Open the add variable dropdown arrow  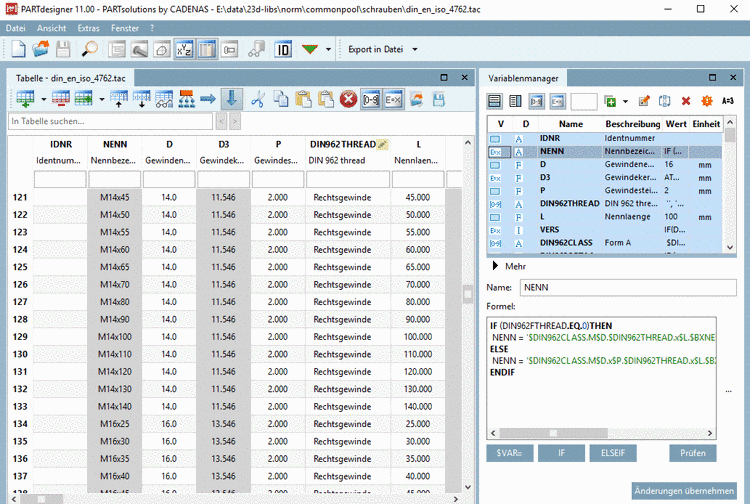625,101
